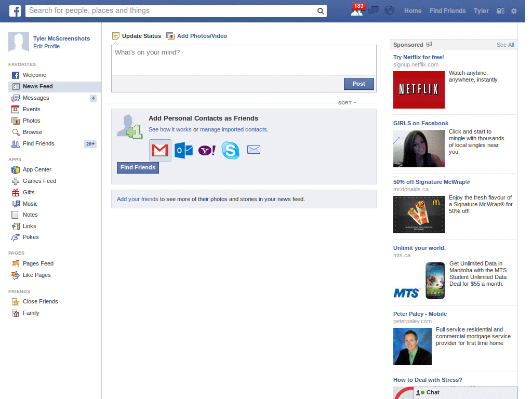Image resolution: width=532 pixels, height=399 pixels.
Task: Click the profile picture thumbnail
Action: pyautogui.click(x=19, y=42)
